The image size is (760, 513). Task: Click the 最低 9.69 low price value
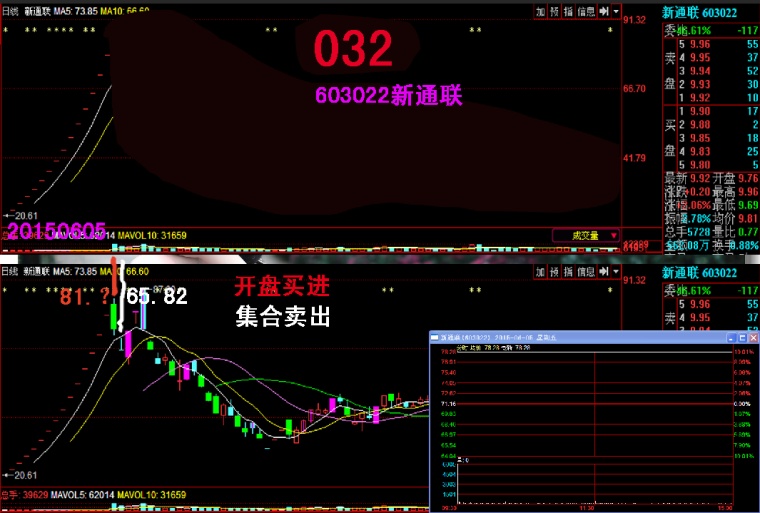pos(748,205)
